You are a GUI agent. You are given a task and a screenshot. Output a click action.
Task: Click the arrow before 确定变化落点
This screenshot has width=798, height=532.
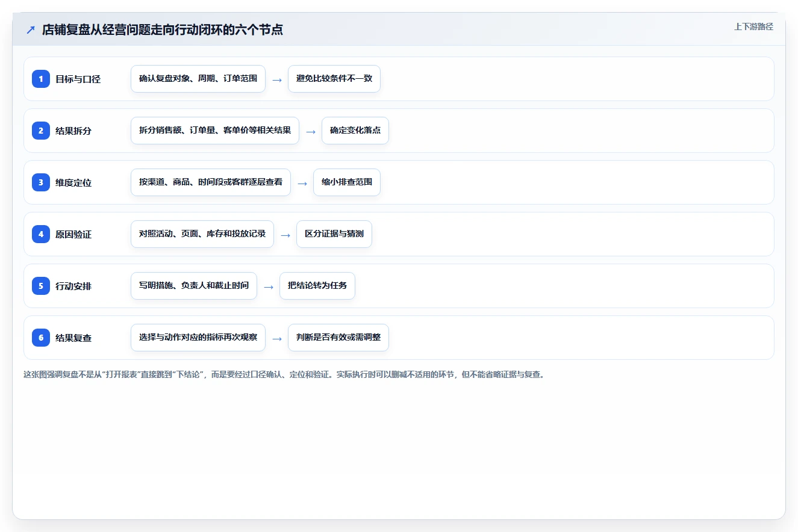click(311, 131)
